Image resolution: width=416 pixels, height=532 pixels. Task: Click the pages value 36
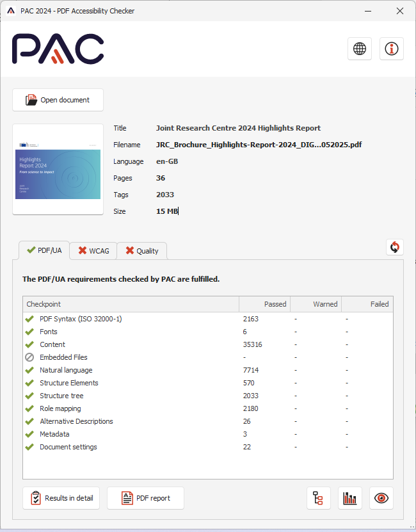161,178
